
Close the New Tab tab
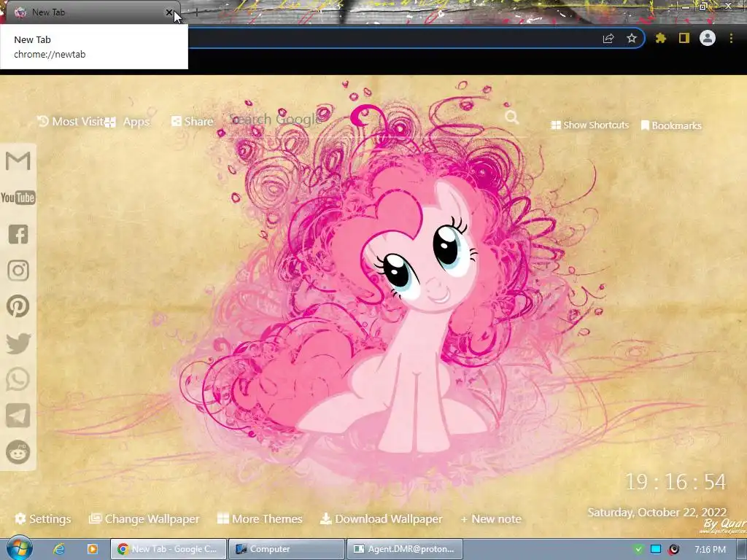(x=169, y=12)
